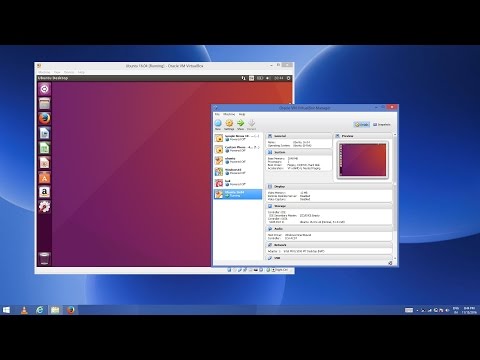
Task: Open LibreOffice Writer from the Ubuntu launcher
Action: click(45, 133)
